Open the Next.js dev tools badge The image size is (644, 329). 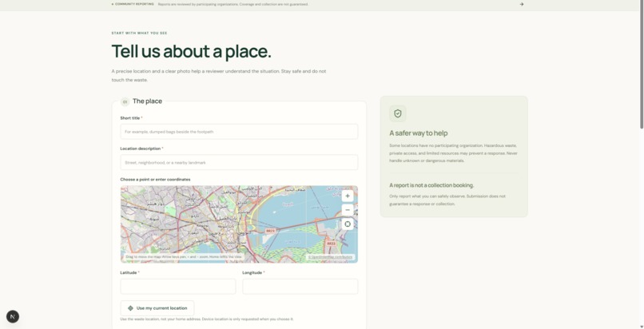[x=13, y=317]
